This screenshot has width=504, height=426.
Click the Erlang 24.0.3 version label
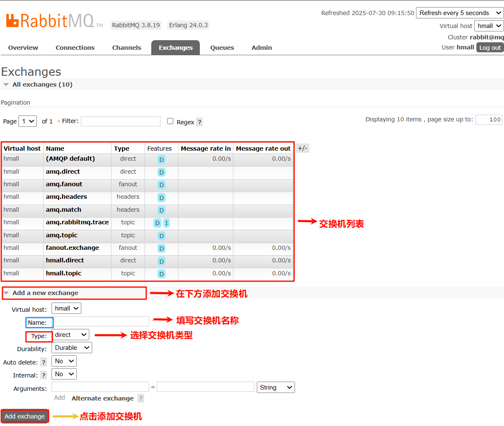click(189, 25)
